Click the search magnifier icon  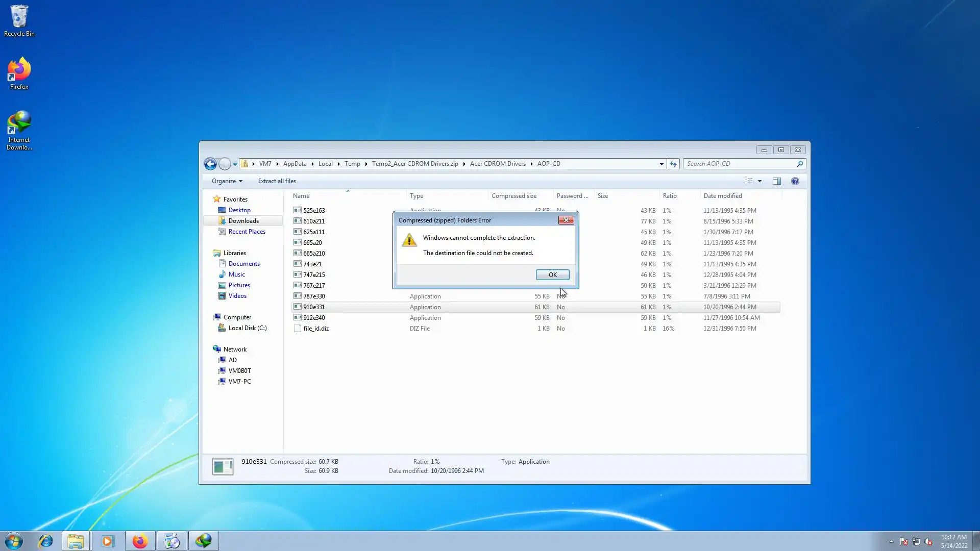pos(800,164)
